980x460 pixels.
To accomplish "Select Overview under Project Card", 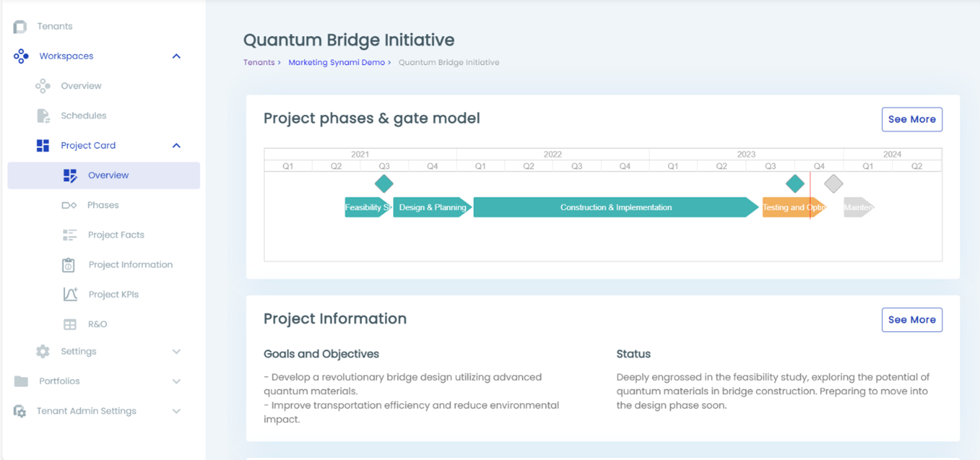I will click(108, 175).
